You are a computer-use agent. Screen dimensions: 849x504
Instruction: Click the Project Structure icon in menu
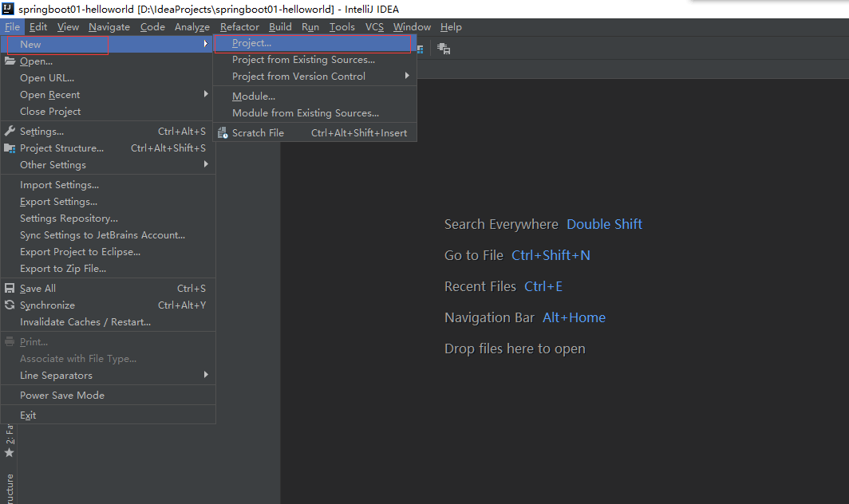click(10, 148)
